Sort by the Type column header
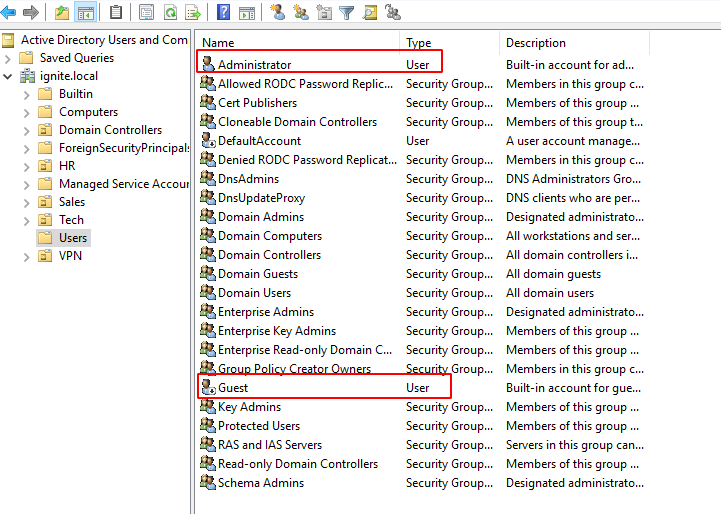 449,42
